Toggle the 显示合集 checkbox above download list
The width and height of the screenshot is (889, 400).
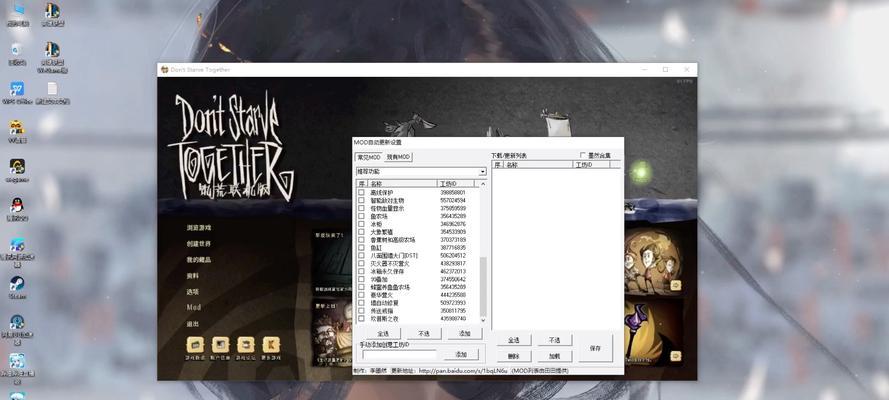(583, 155)
